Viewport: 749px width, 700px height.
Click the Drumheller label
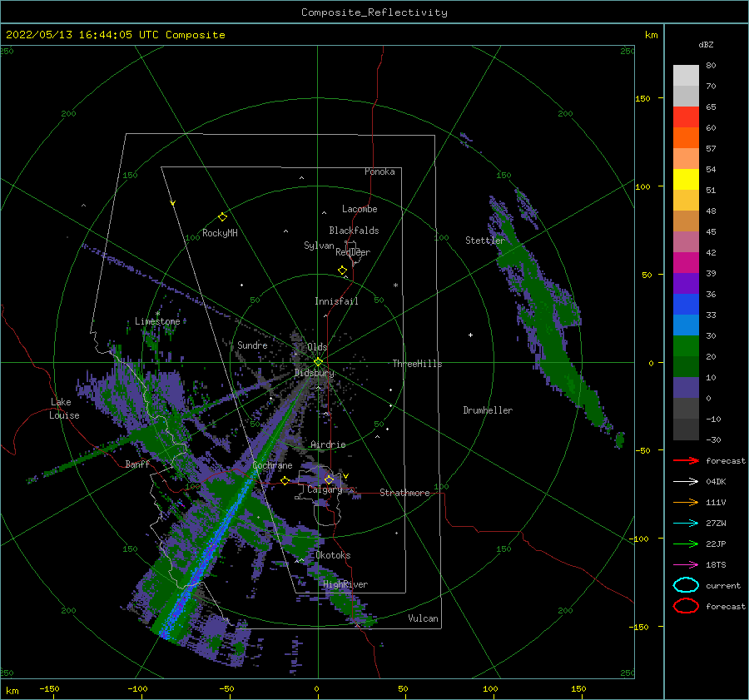tap(488, 410)
